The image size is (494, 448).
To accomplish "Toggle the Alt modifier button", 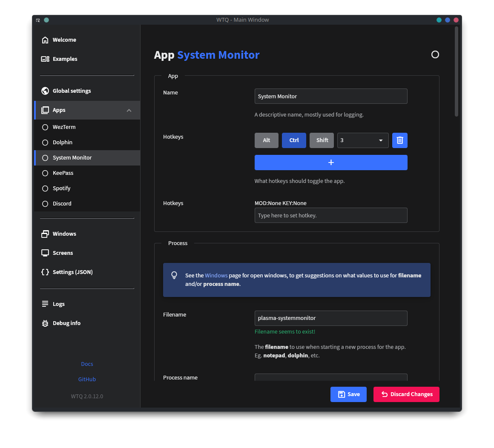I will (267, 140).
